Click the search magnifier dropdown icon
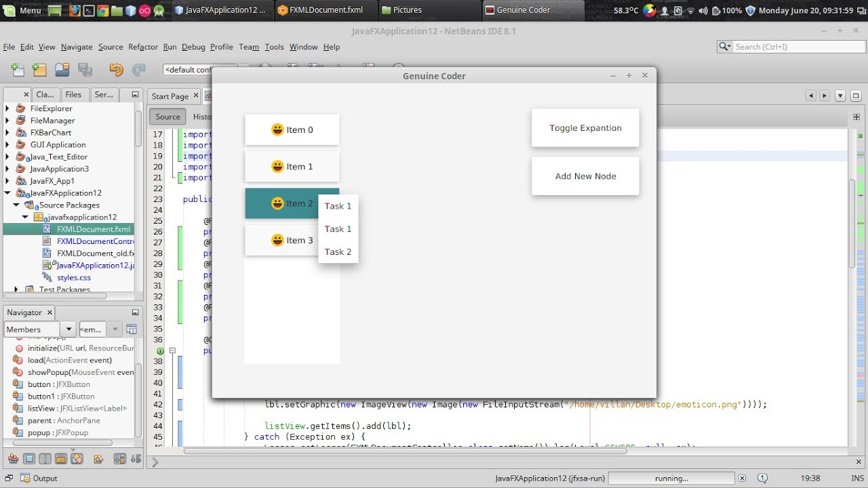This screenshot has width=868, height=488. tap(725, 47)
